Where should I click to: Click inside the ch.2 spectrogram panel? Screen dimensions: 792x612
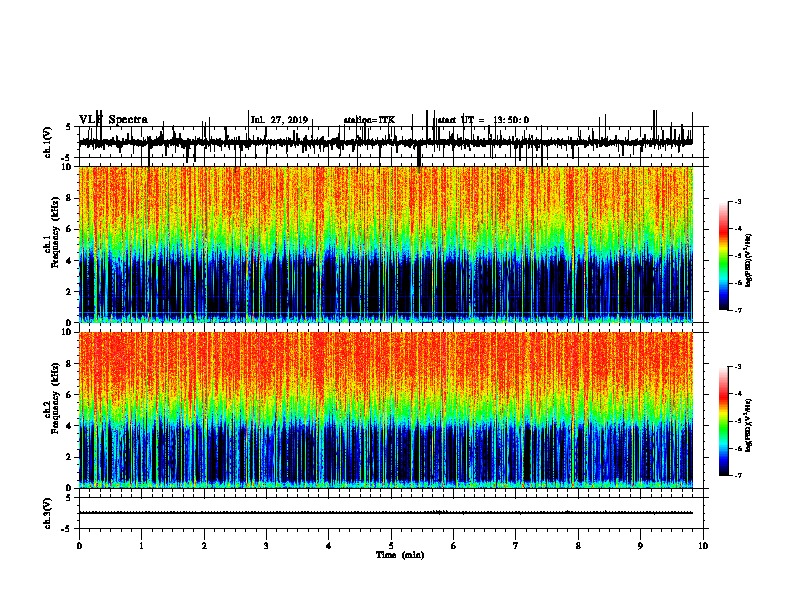tap(386, 410)
